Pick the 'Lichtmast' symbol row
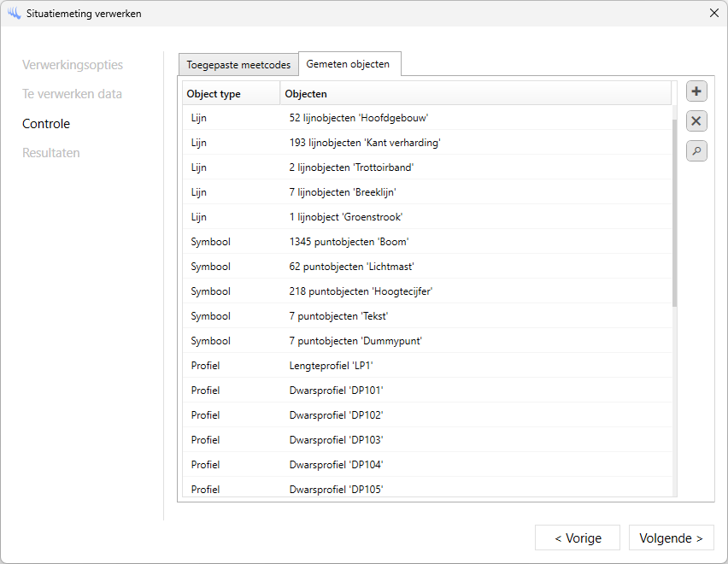Image resolution: width=728 pixels, height=564 pixels. 427,267
